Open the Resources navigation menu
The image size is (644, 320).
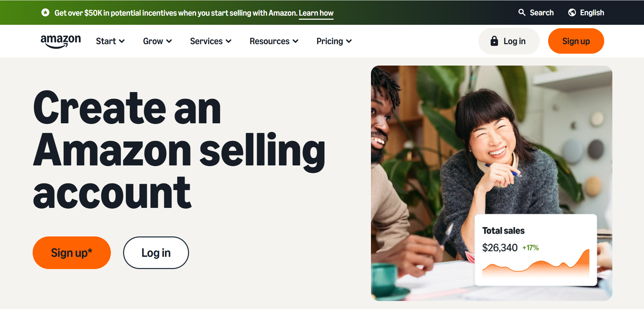coord(269,41)
